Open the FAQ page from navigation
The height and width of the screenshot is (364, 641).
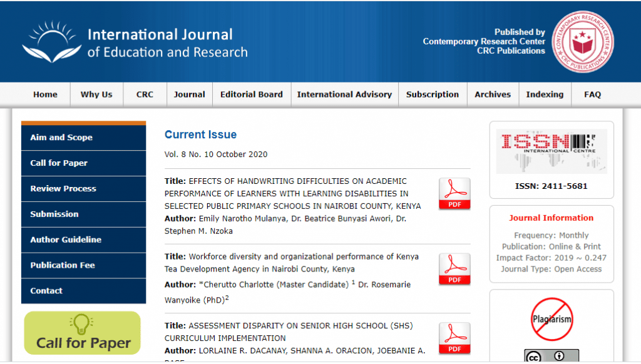592,94
